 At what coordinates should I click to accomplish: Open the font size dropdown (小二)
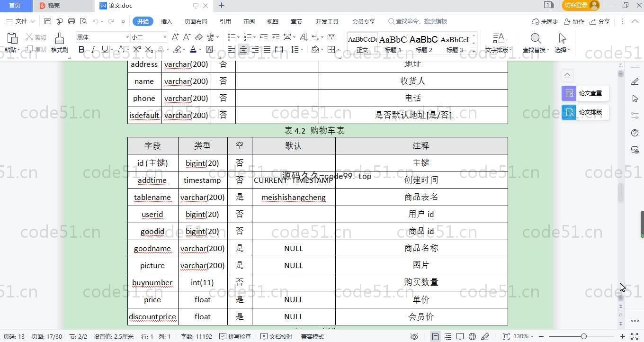pyautogui.click(x=165, y=37)
